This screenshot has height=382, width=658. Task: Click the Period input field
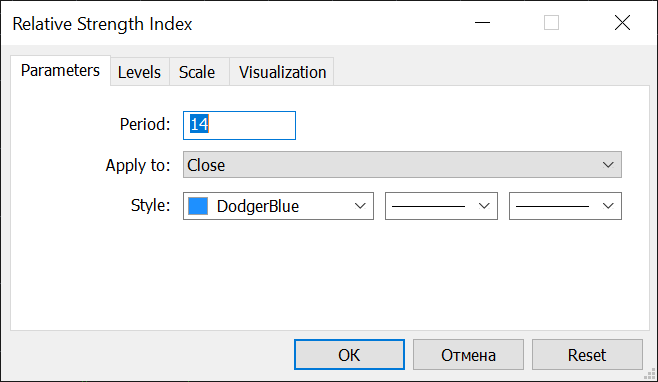pos(239,125)
